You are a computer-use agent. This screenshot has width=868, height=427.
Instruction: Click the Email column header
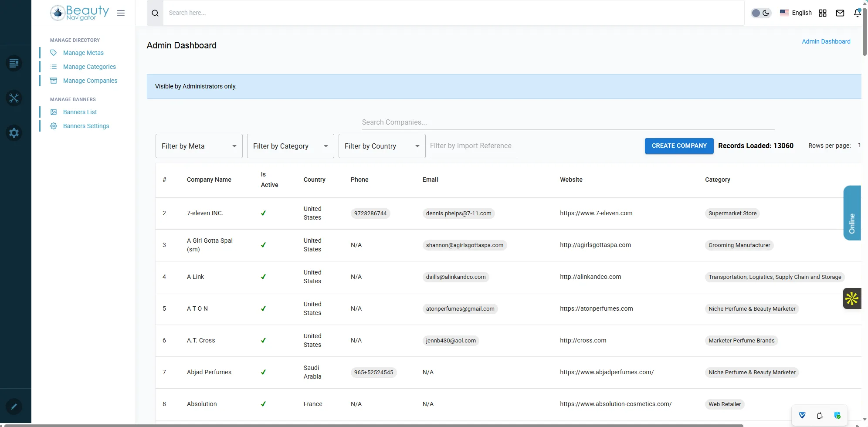pos(430,180)
